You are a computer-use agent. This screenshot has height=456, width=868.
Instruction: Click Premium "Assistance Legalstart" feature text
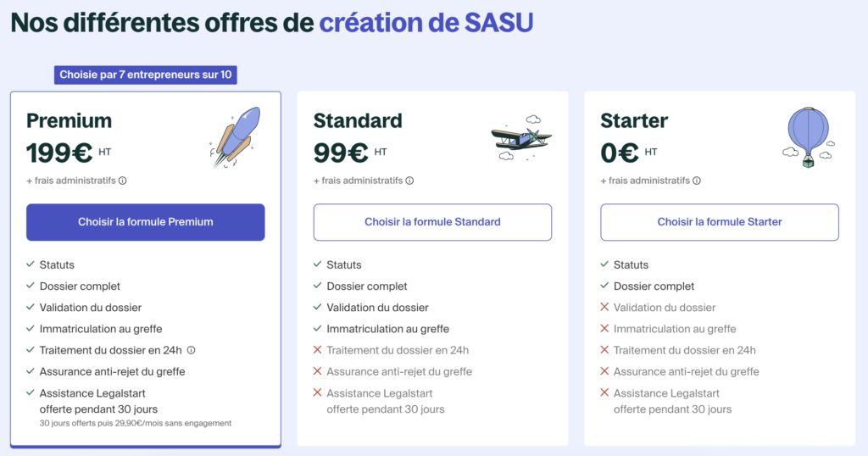(x=98, y=393)
